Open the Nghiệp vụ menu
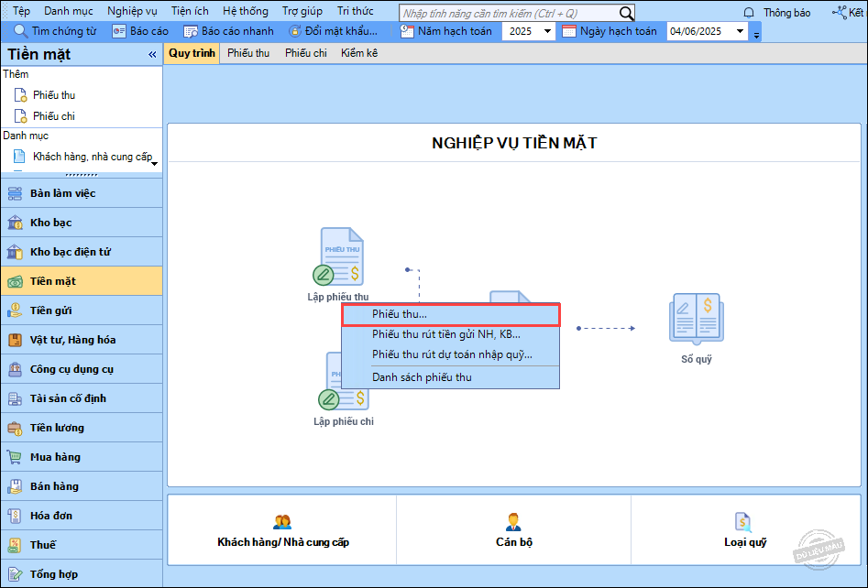Image resolution: width=868 pixels, height=588 pixels. (132, 11)
